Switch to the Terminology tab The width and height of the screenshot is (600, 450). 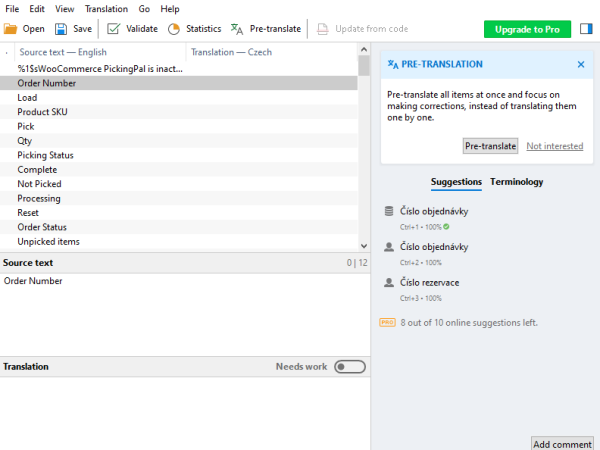click(x=516, y=182)
